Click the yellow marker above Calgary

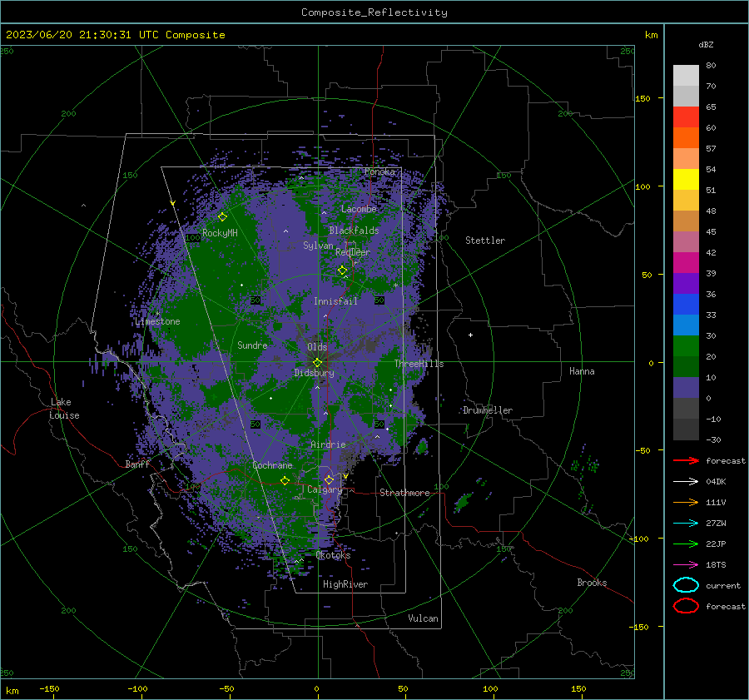coord(329,479)
